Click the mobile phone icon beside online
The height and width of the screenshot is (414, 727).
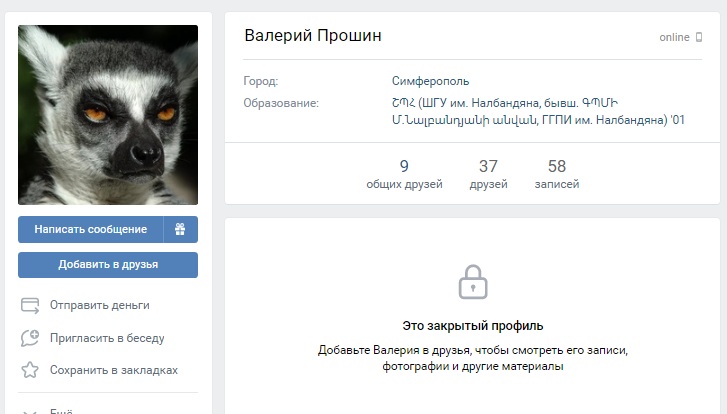(x=699, y=37)
